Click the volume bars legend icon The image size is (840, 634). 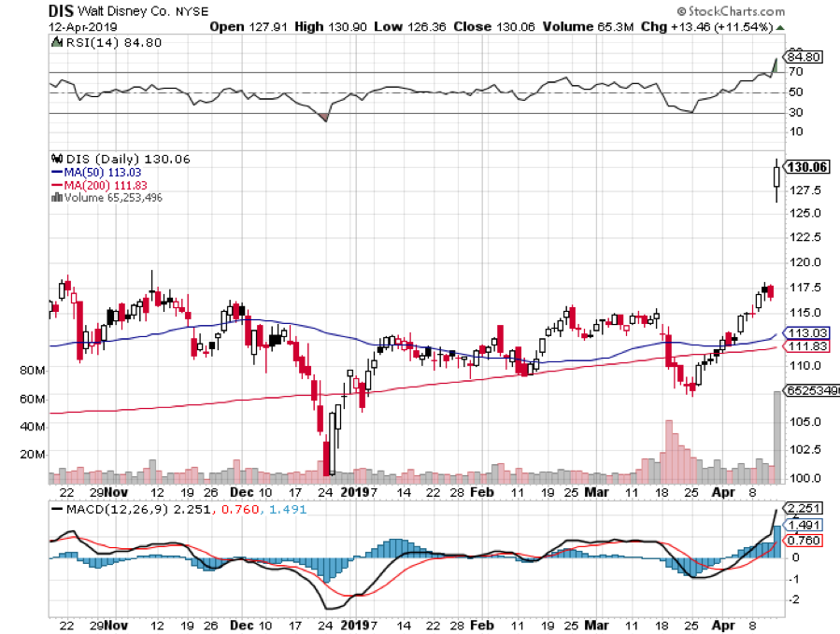(57, 198)
